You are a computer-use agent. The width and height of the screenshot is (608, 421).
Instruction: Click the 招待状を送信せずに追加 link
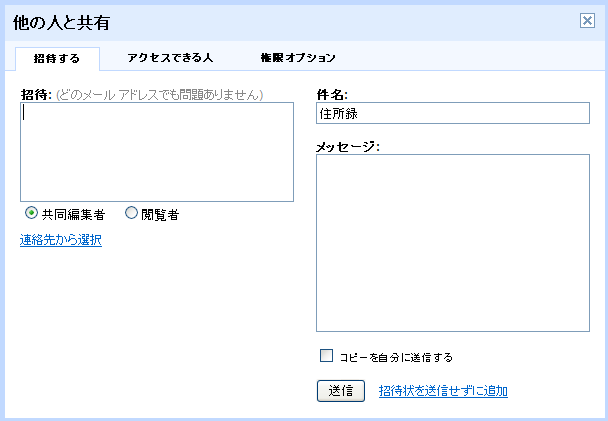point(443,390)
